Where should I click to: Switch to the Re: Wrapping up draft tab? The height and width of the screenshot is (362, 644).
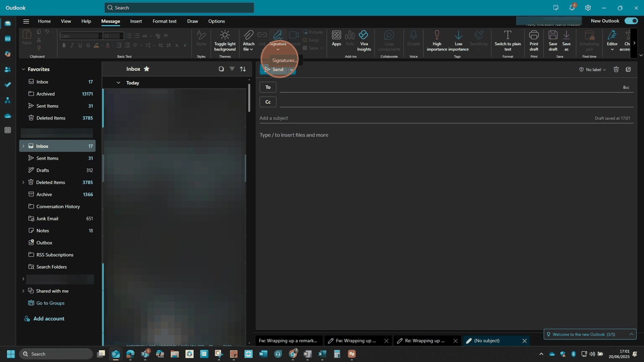point(424,341)
